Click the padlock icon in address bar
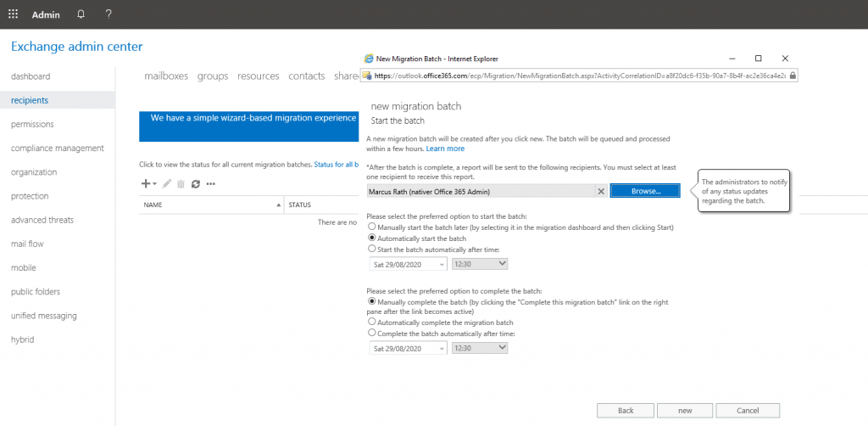The image size is (868, 426). tap(793, 76)
